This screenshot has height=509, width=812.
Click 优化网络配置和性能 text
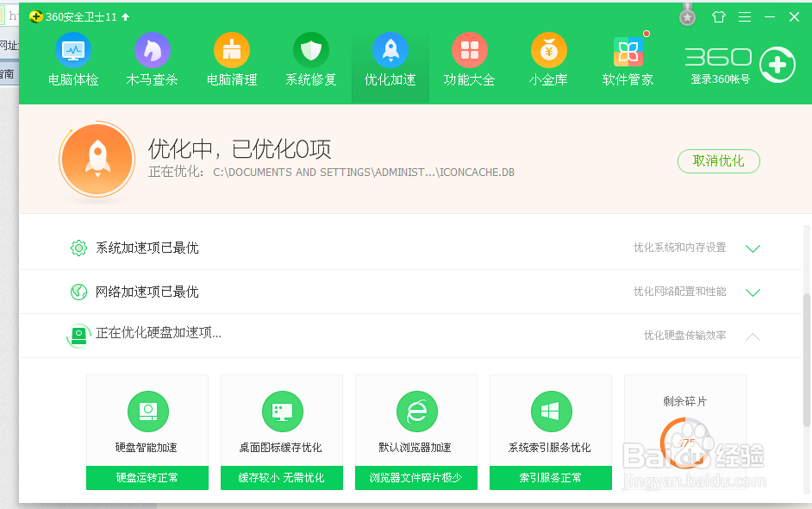(x=679, y=292)
